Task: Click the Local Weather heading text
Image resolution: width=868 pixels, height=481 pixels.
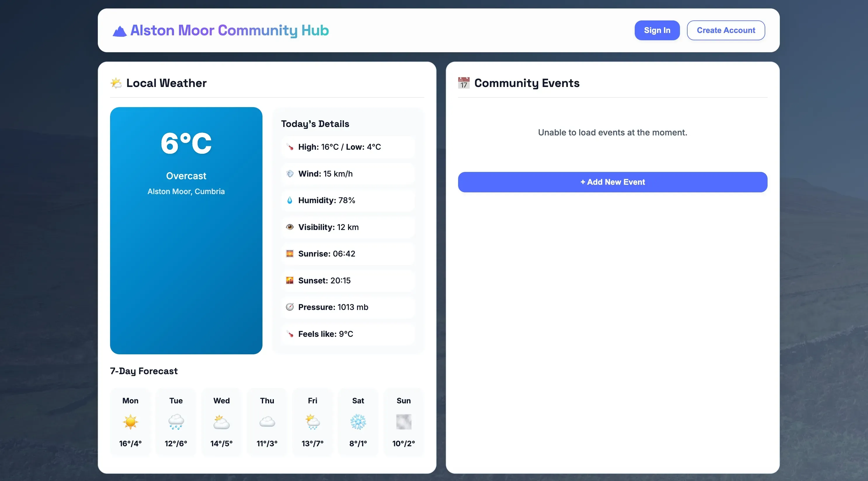Action: [166, 83]
